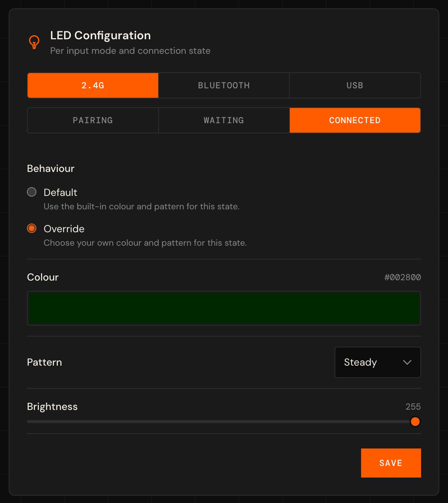Select the Pairing connection state tab
The image size is (448, 503).
pos(93,120)
